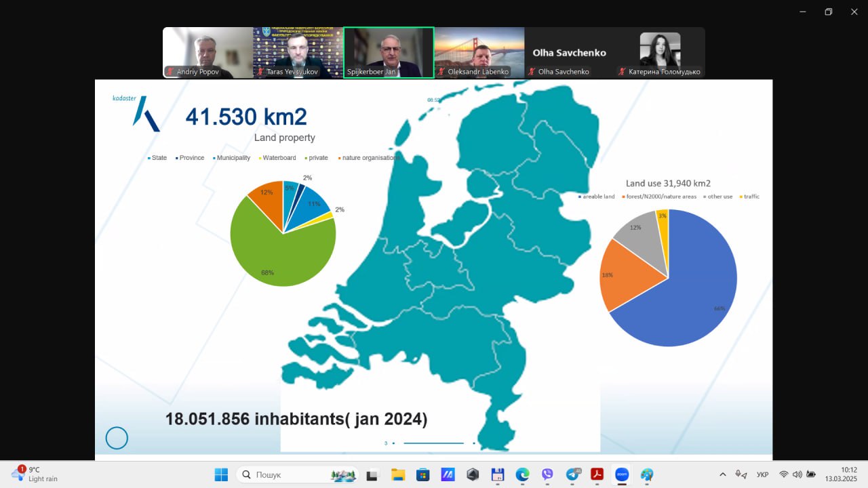This screenshot has height=488, width=868.
Task: Open the clock and date showing 10:12
Action: coord(841,474)
